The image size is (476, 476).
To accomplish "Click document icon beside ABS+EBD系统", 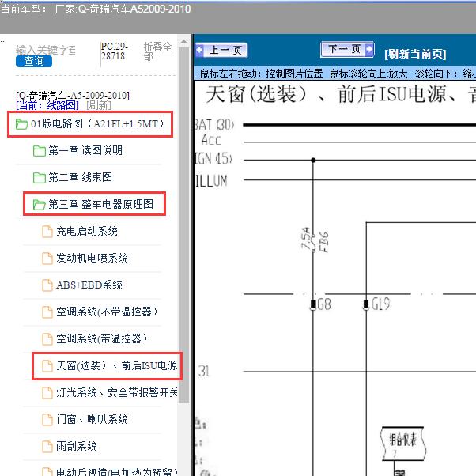I will pyautogui.click(x=47, y=285).
